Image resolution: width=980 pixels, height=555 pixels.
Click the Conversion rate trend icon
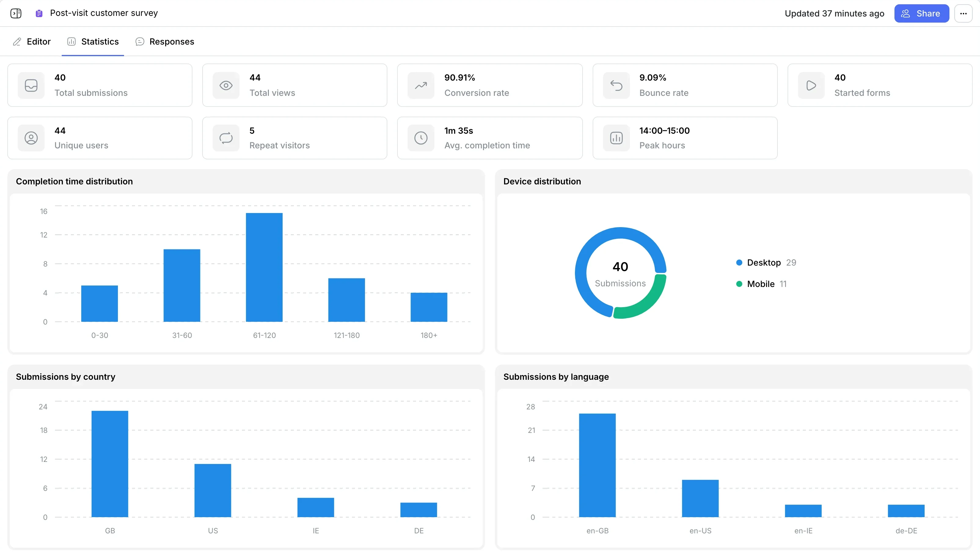pos(421,85)
